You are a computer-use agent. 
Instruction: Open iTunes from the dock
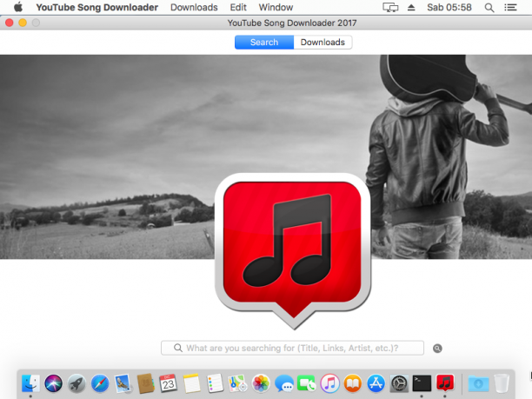coord(329,383)
